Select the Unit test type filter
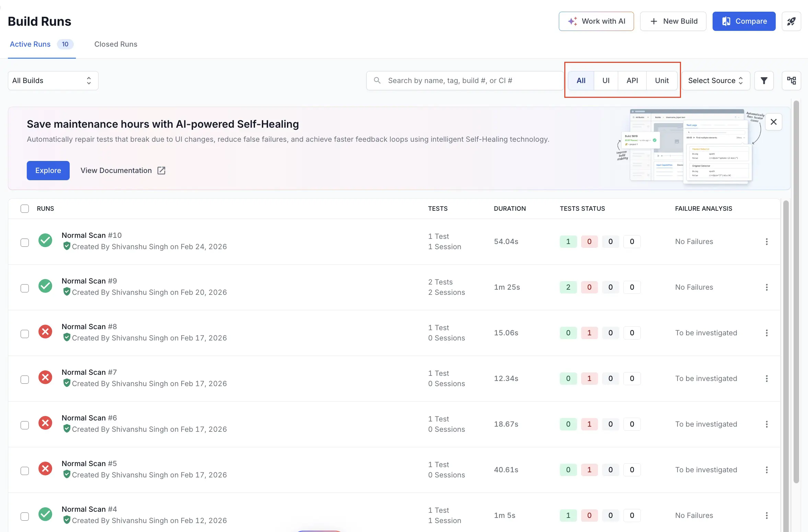The width and height of the screenshot is (808, 532). point(662,81)
